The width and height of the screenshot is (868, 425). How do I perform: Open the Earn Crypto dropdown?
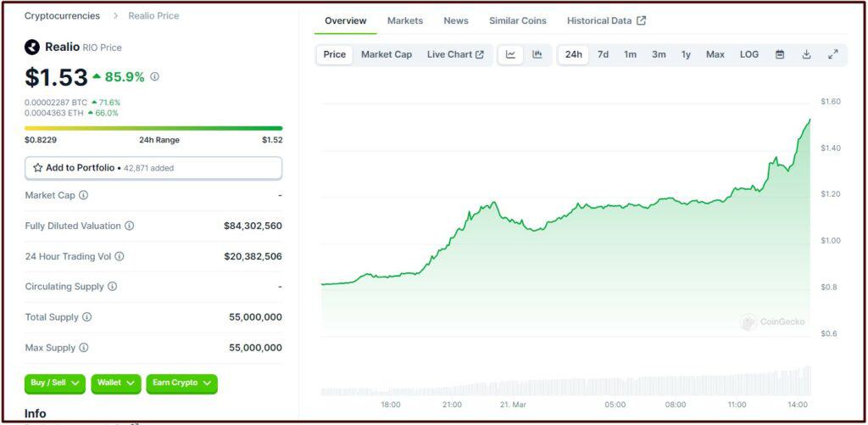click(181, 383)
